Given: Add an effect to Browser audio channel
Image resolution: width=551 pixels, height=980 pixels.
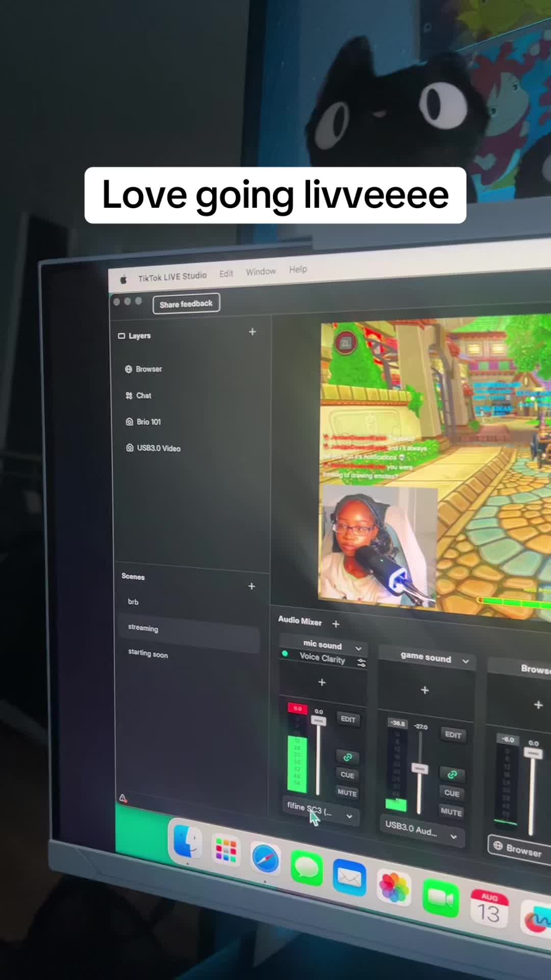Looking at the screenshot, I should [538, 705].
